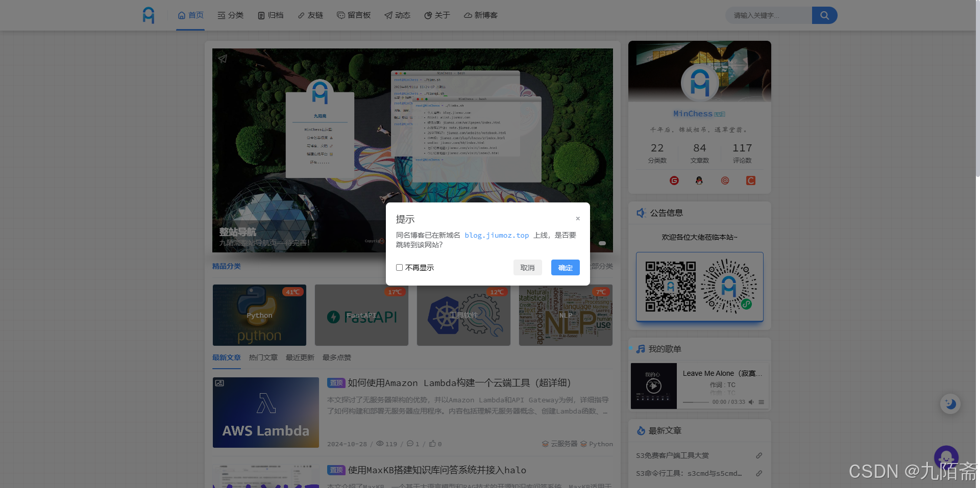The width and height of the screenshot is (980, 488).
Task: Tick the 不再显示 checkbox
Action: (x=399, y=268)
